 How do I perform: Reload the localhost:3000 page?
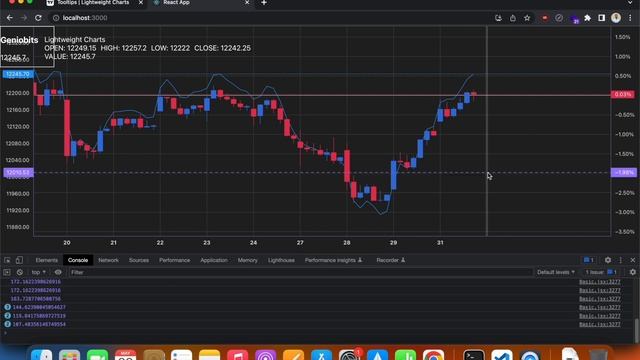pyautogui.click(x=38, y=18)
